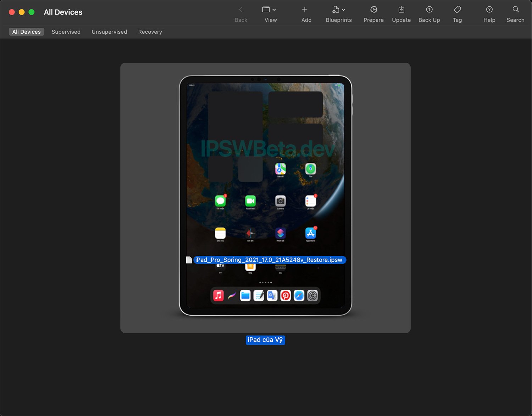Select the iPad của Vỹ device label
The image size is (532, 416).
(265, 340)
